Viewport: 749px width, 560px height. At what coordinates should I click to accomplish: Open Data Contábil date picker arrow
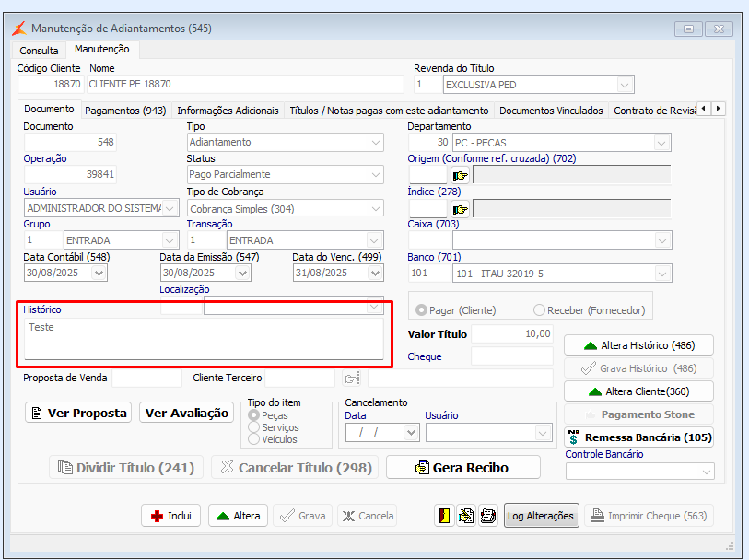click(99, 273)
